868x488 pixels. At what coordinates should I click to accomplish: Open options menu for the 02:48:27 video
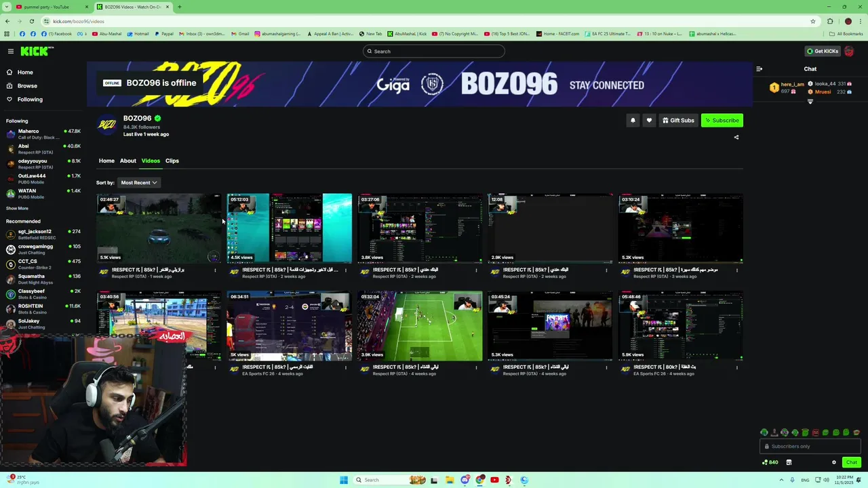pyautogui.click(x=216, y=270)
